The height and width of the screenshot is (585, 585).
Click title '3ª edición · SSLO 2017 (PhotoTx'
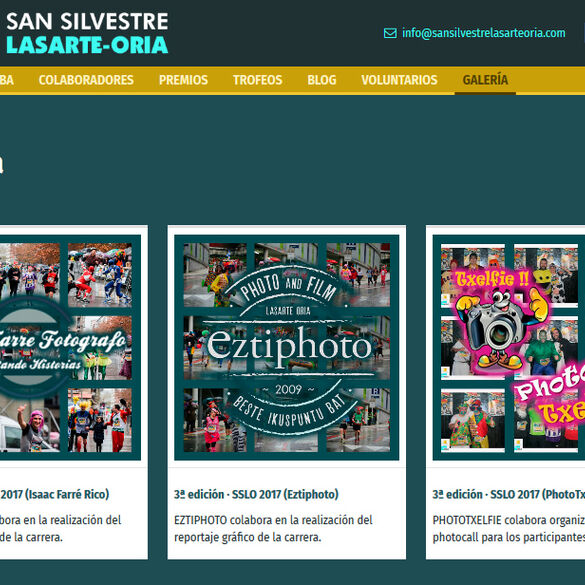[509, 494]
